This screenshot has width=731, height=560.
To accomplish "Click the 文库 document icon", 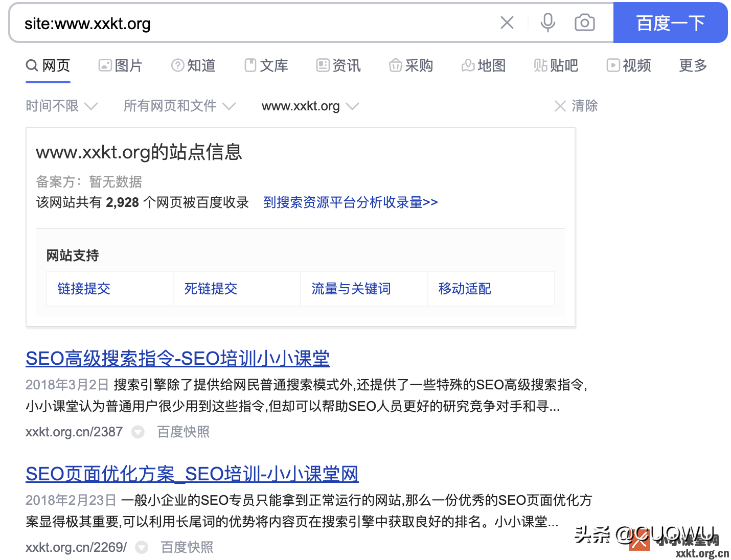I will 250,65.
